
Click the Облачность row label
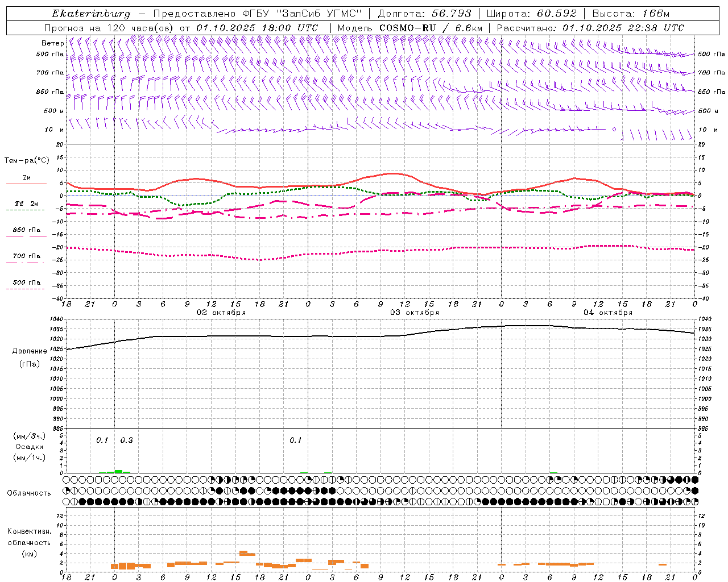(29, 493)
